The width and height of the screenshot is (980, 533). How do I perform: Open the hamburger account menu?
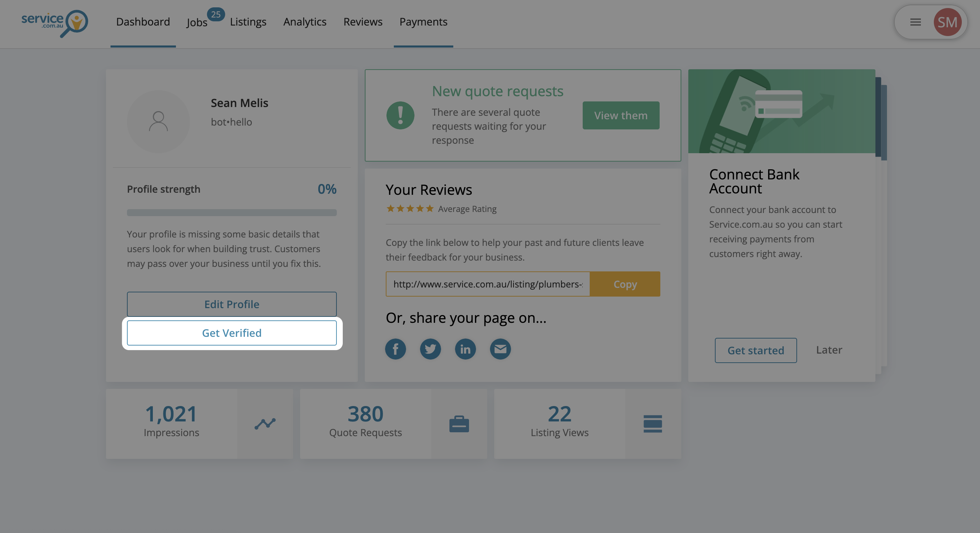pos(916,22)
